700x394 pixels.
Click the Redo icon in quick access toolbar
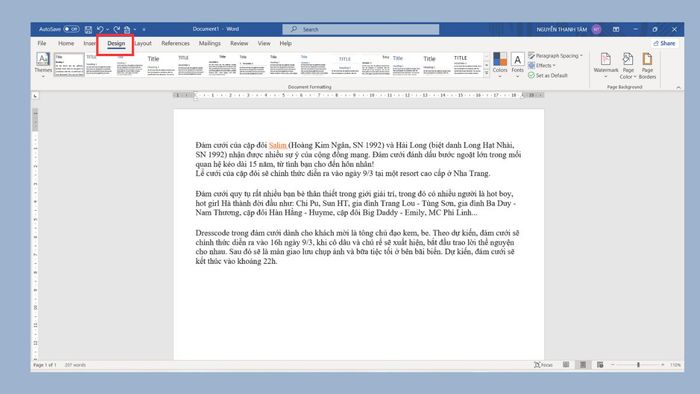(117, 29)
